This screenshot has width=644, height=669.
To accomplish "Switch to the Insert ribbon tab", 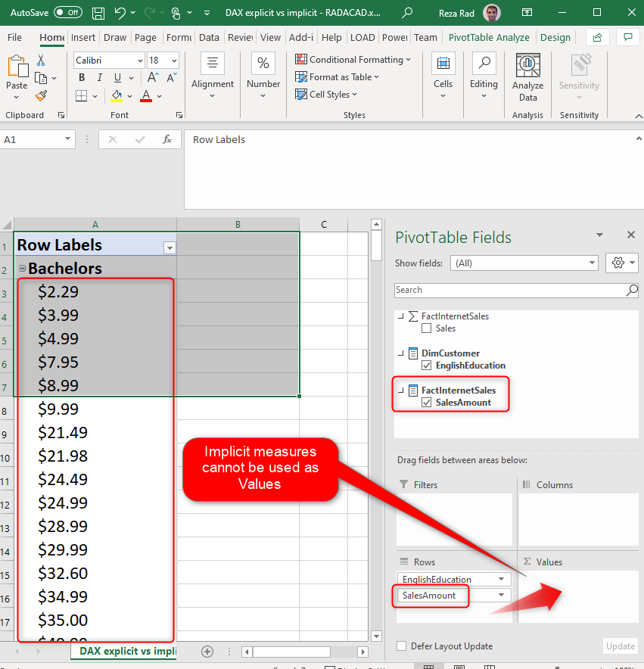I will [x=83, y=37].
